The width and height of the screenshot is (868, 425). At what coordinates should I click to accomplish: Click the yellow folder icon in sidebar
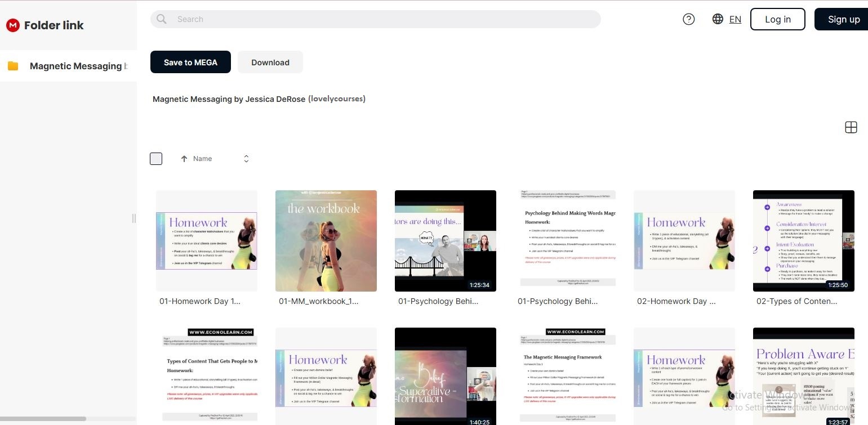click(13, 66)
